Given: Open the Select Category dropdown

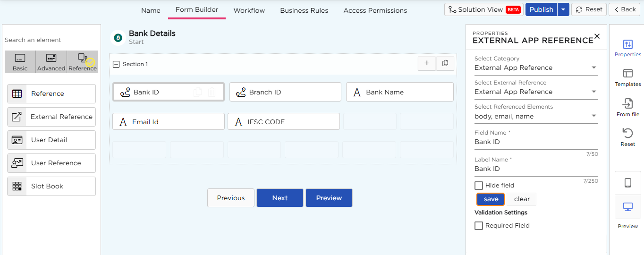Looking at the screenshot, I should (x=536, y=68).
